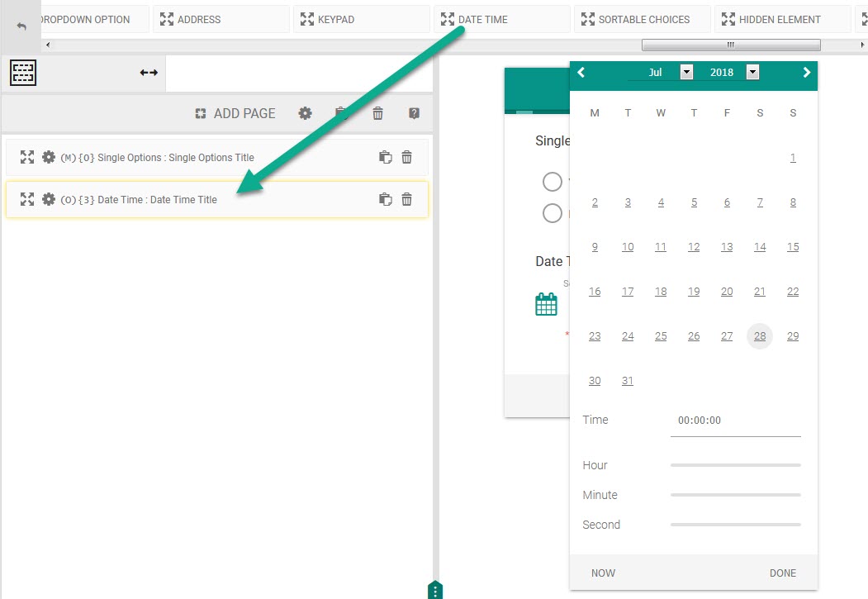Select second radio option in preview
Image resolution: width=868 pixels, height=599 pixels.
point(552,213)
